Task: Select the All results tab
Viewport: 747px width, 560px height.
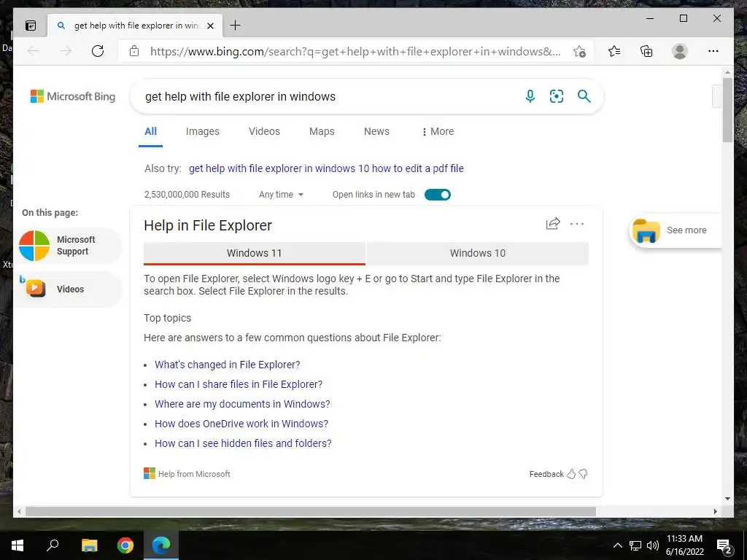Action: (x=150, y=131)
